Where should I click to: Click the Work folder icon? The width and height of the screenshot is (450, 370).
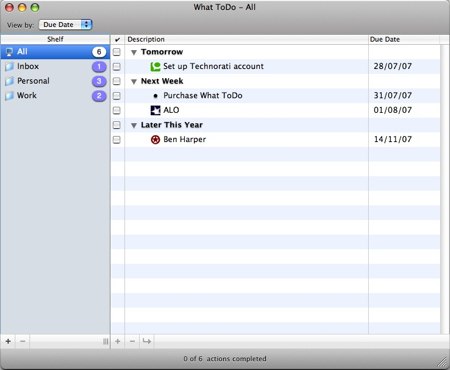pos(9,96)
